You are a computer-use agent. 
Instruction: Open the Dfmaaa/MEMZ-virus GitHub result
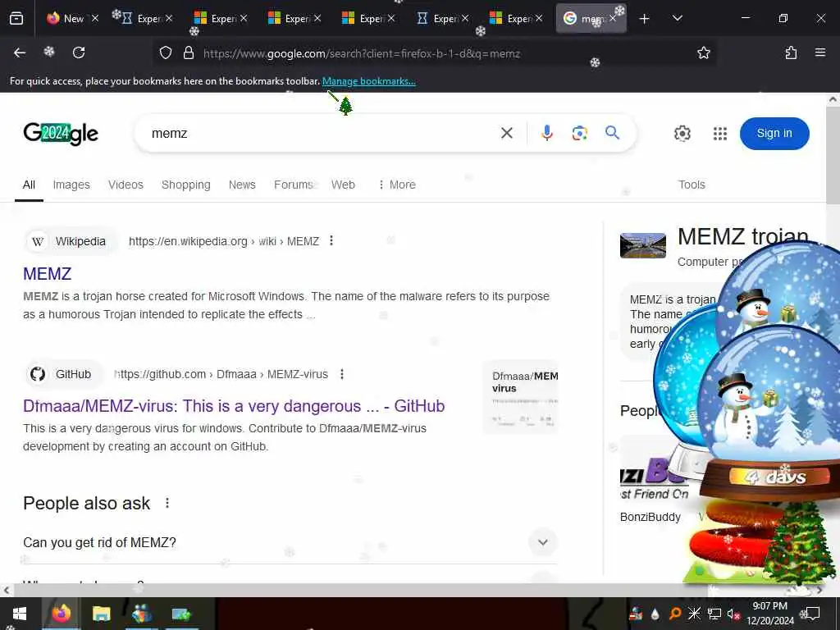[234, 406]
